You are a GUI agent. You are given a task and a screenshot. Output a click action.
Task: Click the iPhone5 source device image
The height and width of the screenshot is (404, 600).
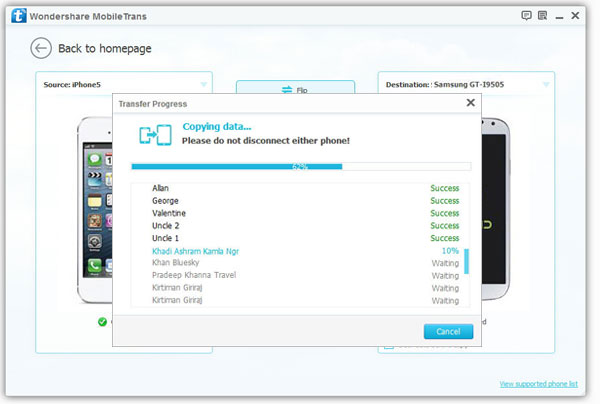tap(95, 210)
